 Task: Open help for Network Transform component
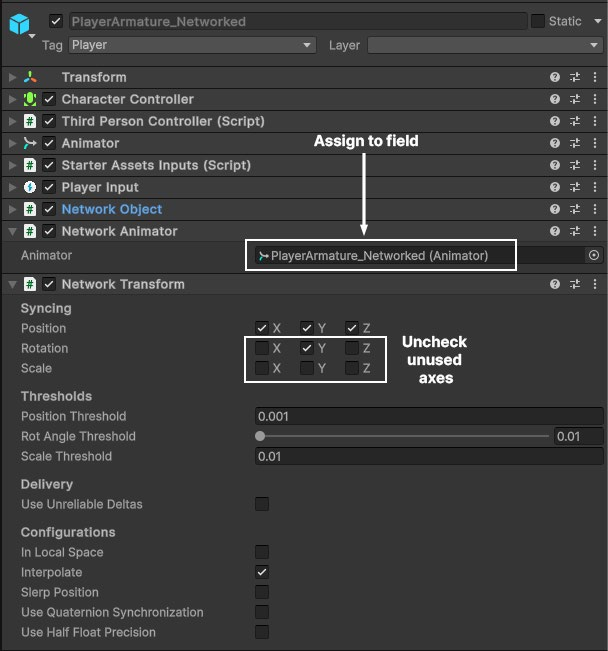click(555, 284)
